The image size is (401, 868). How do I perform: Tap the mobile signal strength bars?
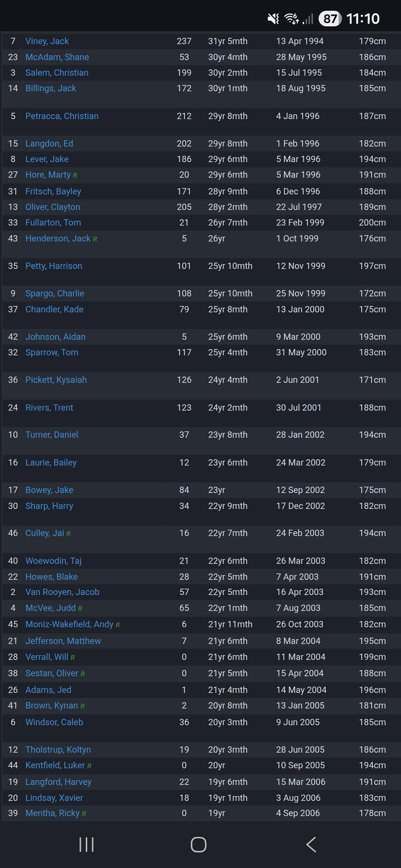coord(308,19)
